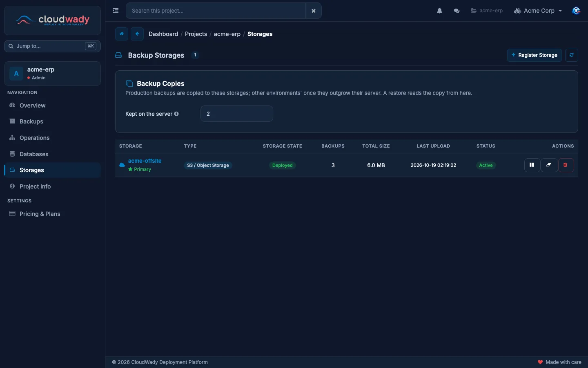
Task: Clear the project search field
Action: [313, 11]
